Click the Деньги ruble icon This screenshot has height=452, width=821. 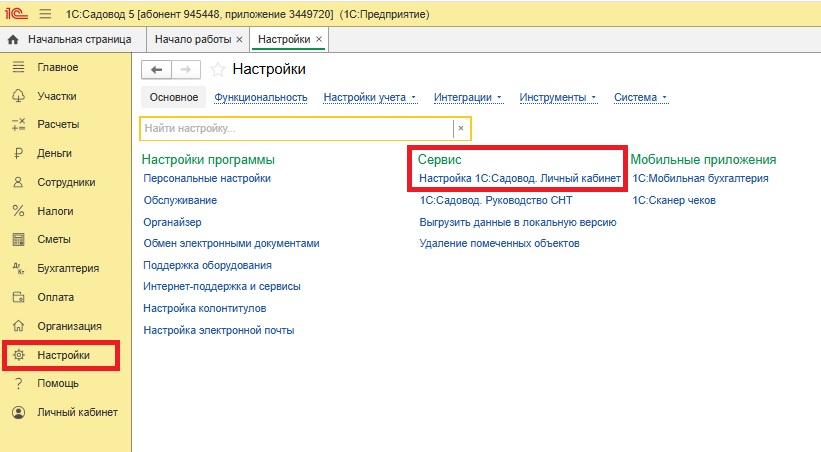coord(18,153)
